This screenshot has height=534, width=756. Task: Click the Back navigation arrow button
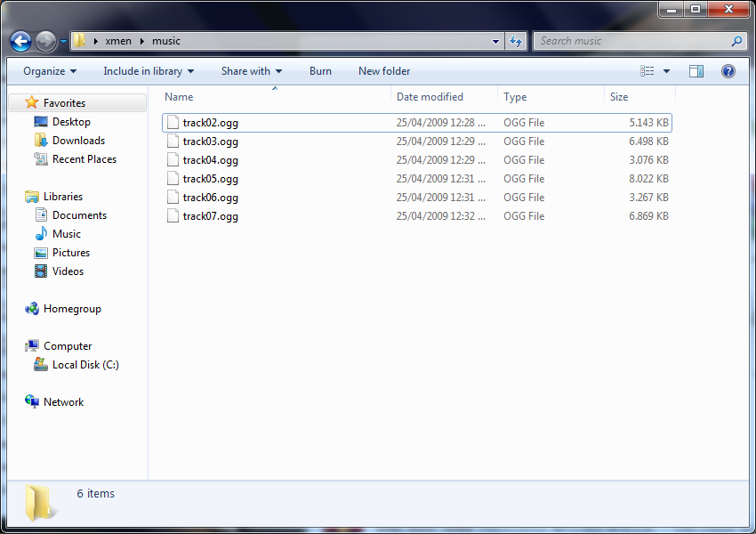coord(21,41)
